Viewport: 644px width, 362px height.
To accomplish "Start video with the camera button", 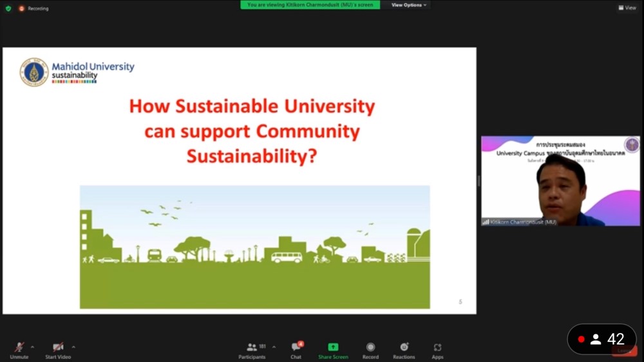I will [x=58, y=348].
